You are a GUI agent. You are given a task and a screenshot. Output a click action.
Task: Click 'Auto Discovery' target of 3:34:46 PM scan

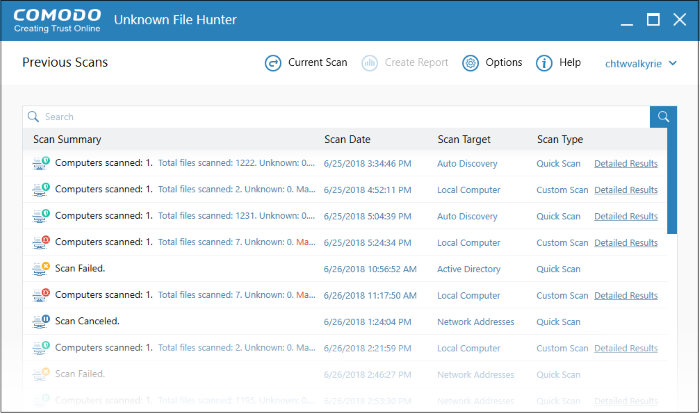pos(467,163)
